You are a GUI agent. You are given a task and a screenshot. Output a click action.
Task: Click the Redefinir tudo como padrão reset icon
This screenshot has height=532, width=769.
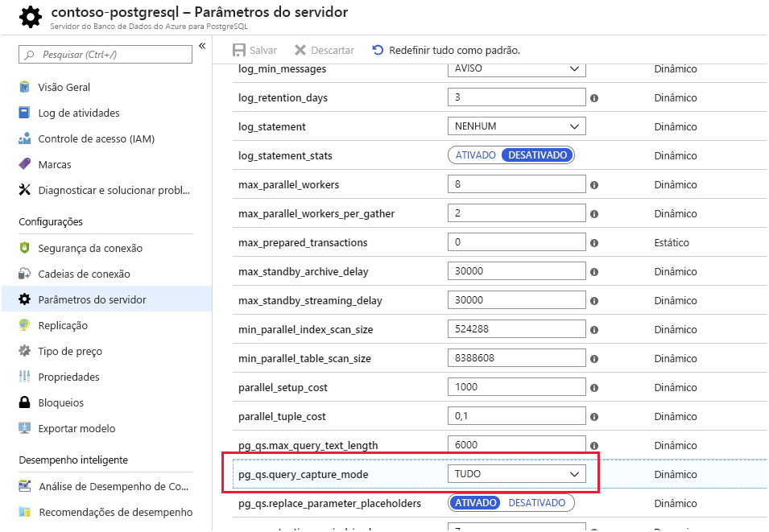pyautogui.click(x=378, y=50)
